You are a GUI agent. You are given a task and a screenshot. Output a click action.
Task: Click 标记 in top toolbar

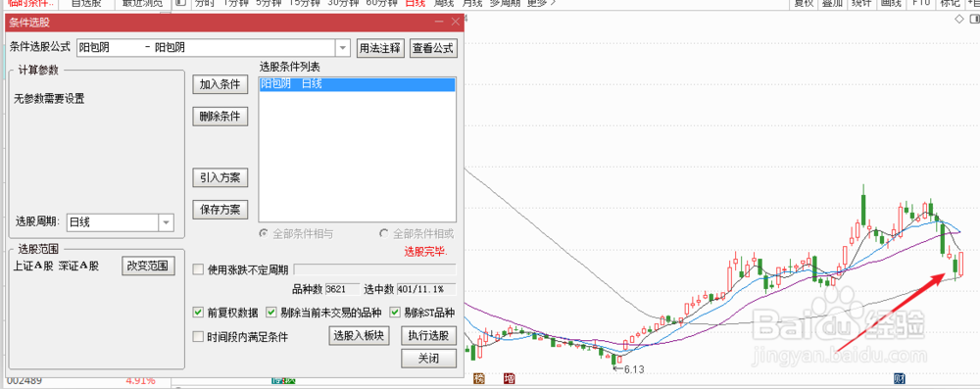pos(950,3)
